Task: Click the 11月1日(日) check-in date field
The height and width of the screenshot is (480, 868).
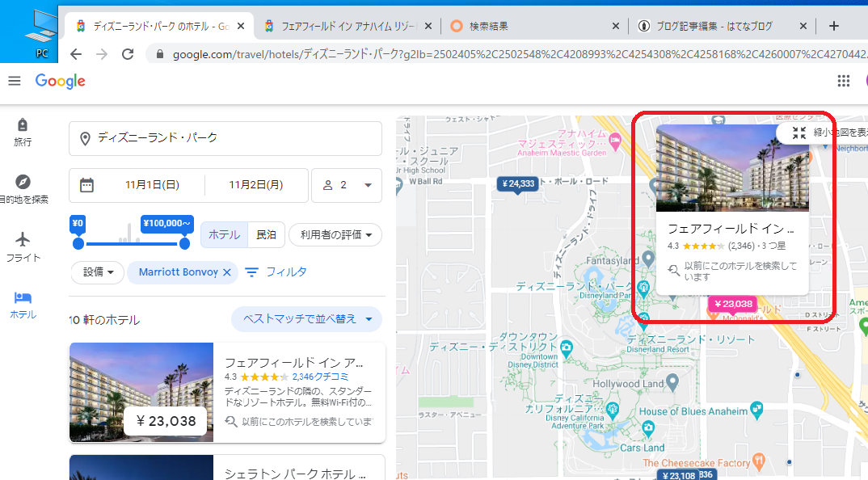Action: coord(152,185)
